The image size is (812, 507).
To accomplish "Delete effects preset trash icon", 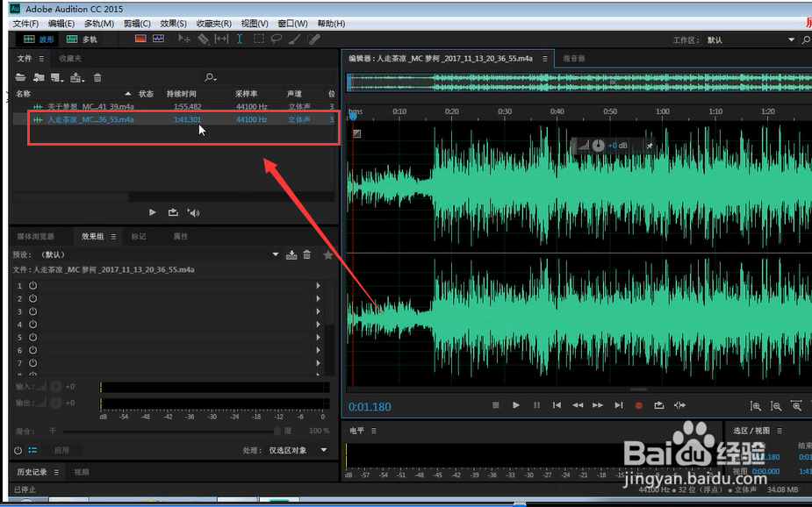I will 307,254.
